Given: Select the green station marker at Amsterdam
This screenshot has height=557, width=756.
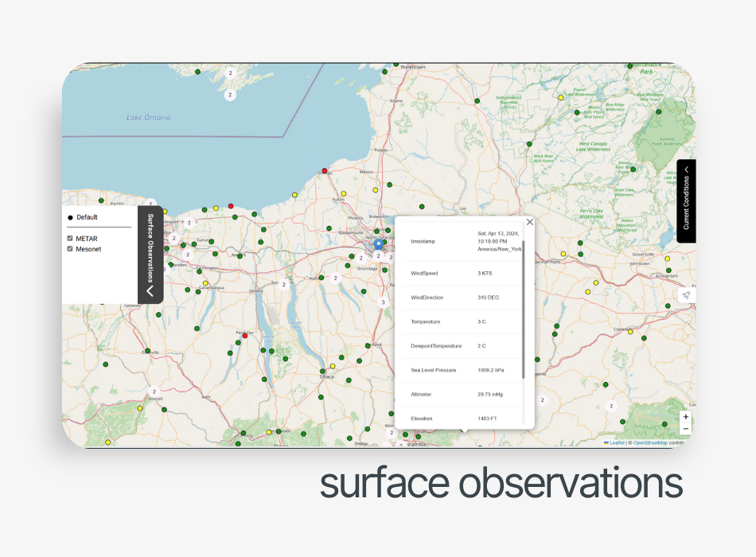Looking at the screenshot, I should (668, 271).
